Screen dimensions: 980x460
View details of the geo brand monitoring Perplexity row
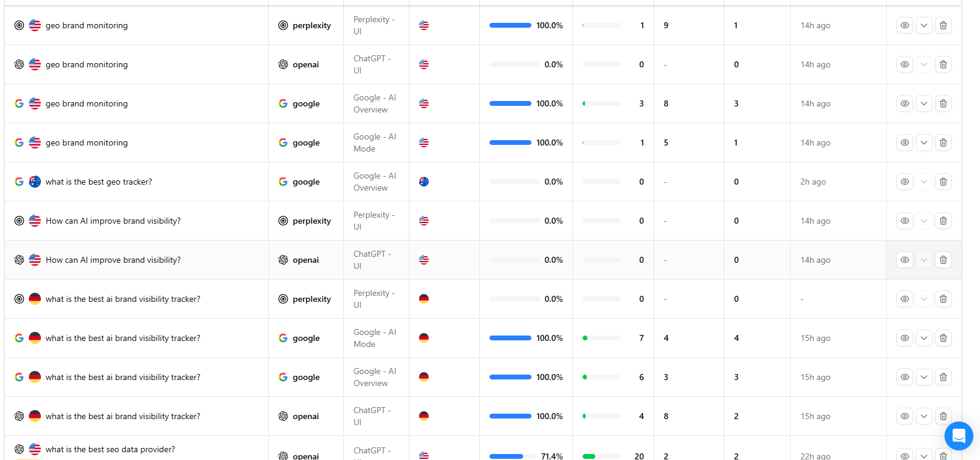click(x=904, y=25)
